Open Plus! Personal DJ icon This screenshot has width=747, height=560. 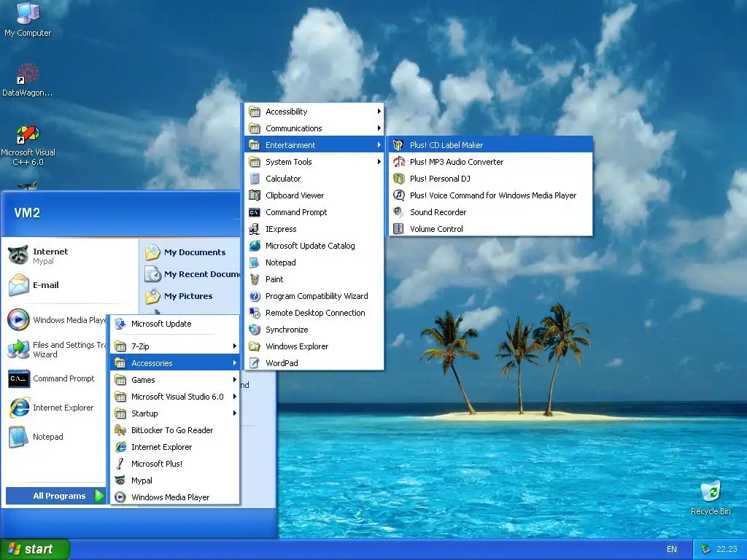(398, 179)
